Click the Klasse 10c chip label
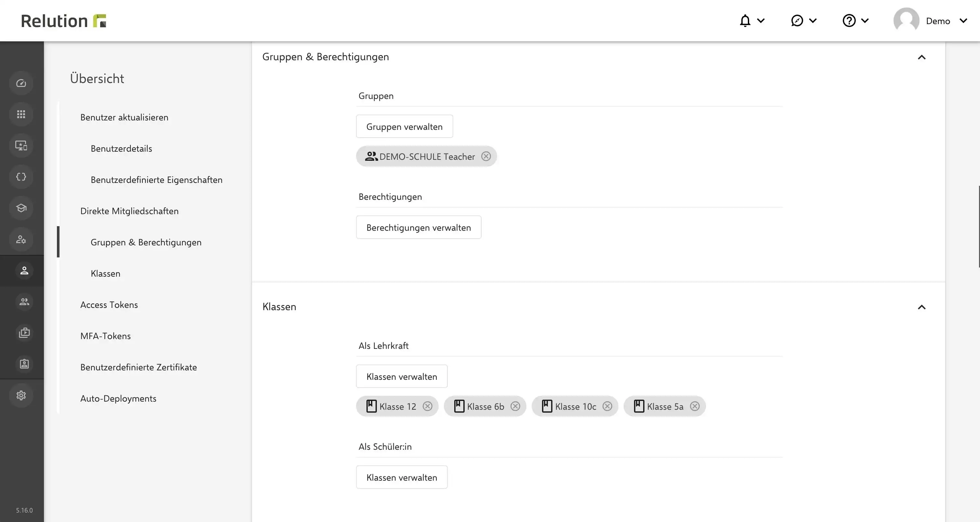Image resolution: width=980 pixels, height=522 pixels. point(576,407)
